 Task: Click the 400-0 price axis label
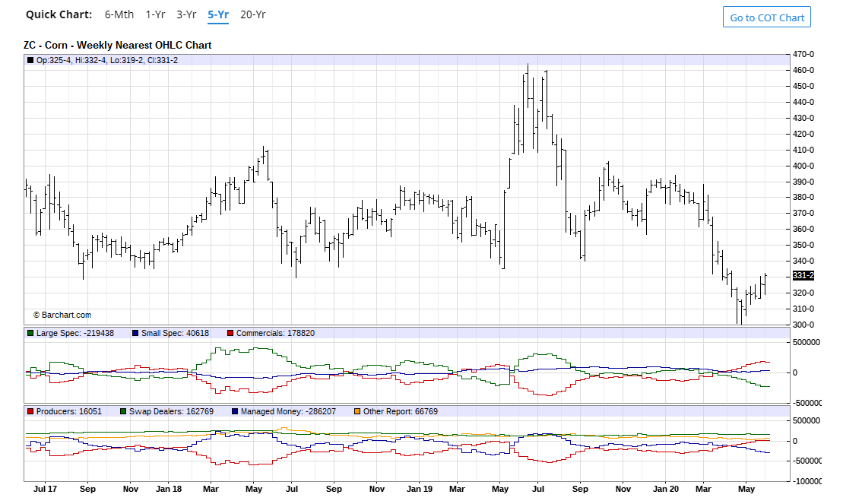click(x=803, y=166)
